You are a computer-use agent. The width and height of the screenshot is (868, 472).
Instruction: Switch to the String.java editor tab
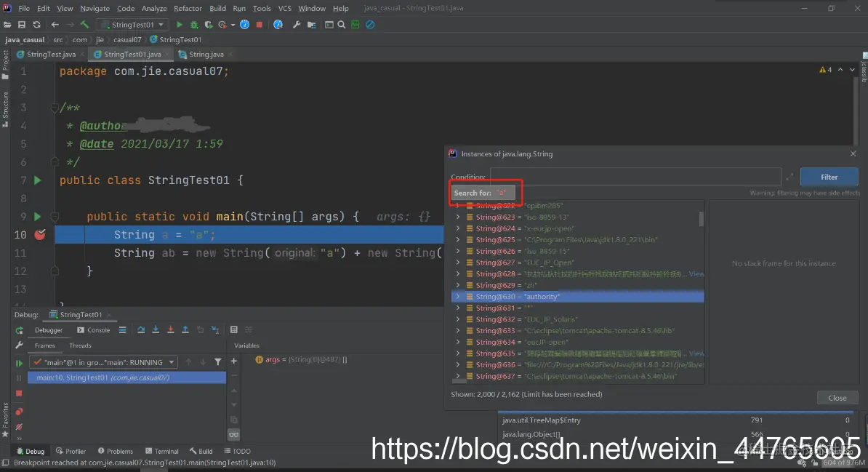[206, 55]
